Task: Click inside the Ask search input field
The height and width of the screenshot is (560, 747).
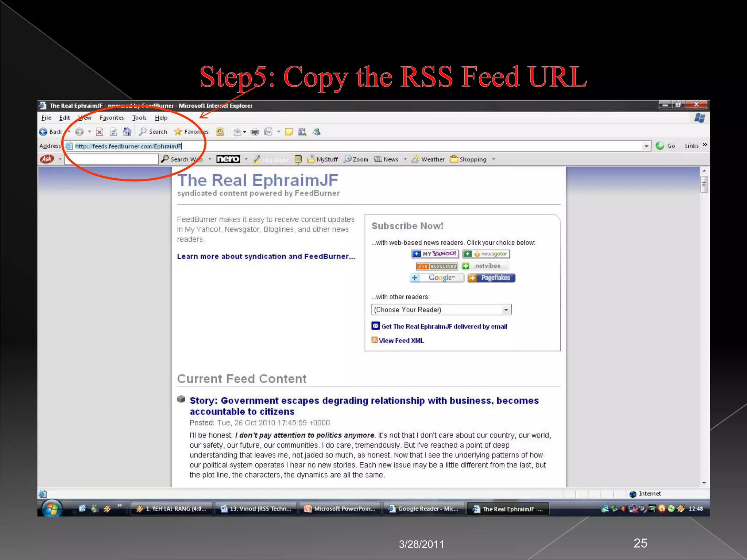Action: (x=111, y=159)
